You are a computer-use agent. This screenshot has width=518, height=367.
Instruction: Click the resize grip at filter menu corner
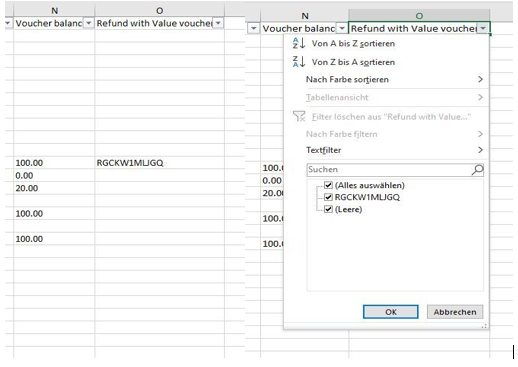pyautogui.click(x=484, y=326)
